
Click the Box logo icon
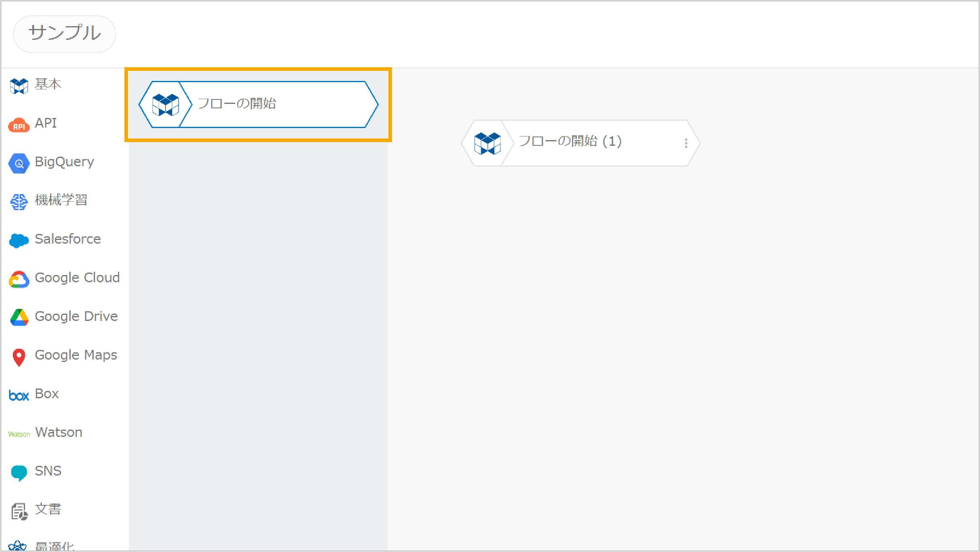19,395
